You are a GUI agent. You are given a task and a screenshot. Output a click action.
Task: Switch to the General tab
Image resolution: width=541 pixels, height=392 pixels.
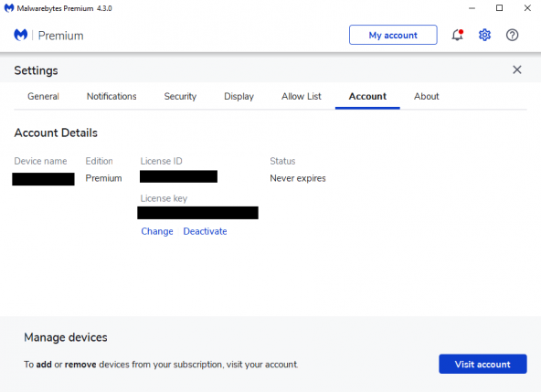(43, 96)
